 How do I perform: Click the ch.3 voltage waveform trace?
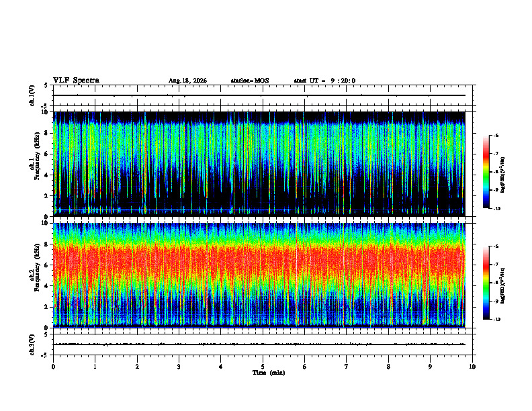tap(259, 345)
